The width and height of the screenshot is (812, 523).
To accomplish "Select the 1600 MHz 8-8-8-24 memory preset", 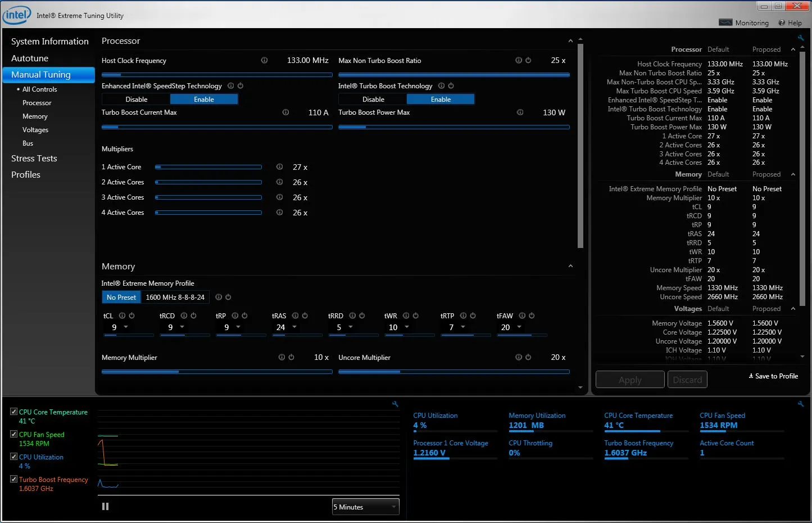I will (175, 297).
